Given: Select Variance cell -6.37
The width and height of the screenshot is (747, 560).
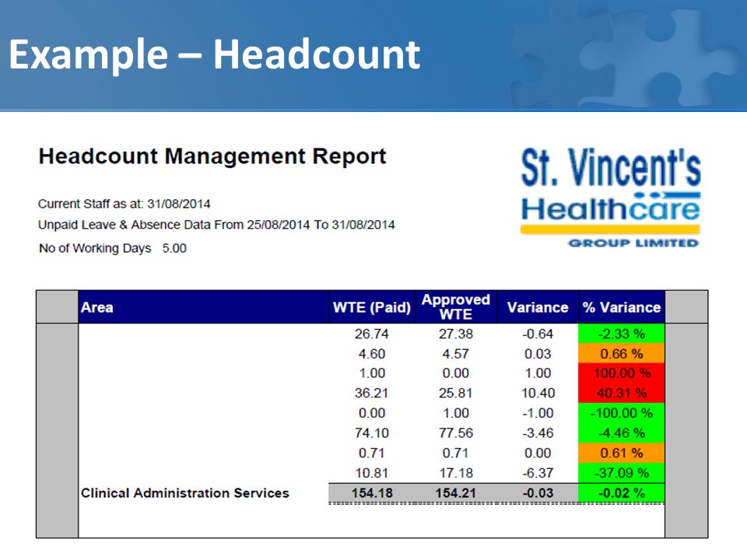Looking at the screenshot, I should click(538, 473).
